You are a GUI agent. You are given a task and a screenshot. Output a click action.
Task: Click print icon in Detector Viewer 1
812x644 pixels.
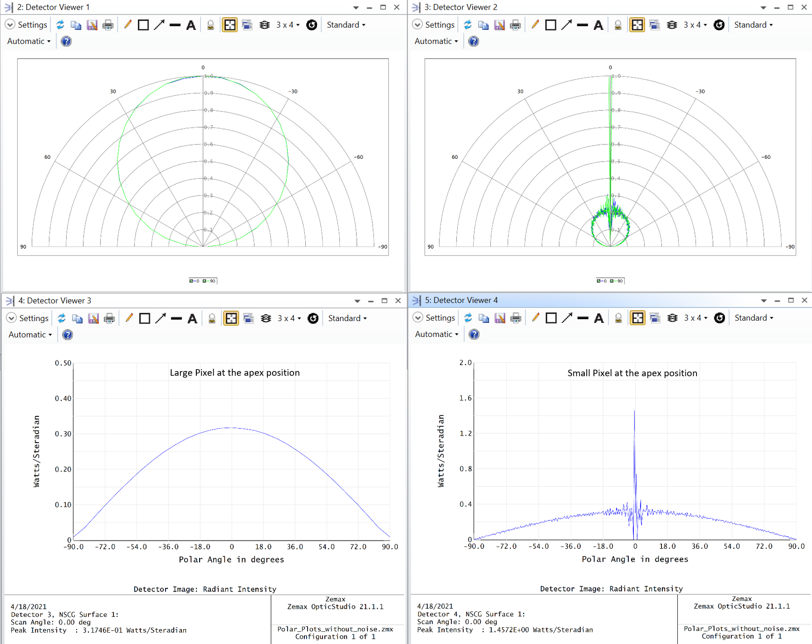click(108, 25)
